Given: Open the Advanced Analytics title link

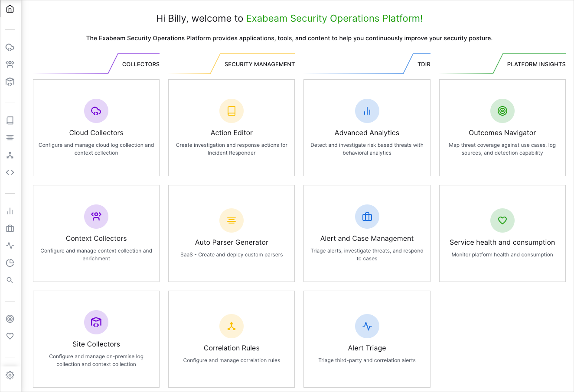Looking at the screenshot, I should 367,133.
